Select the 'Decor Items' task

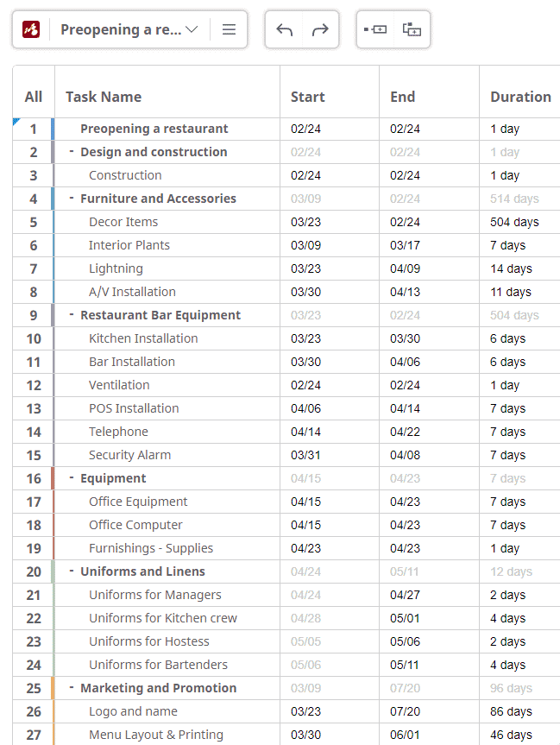[x=123, y=222]
